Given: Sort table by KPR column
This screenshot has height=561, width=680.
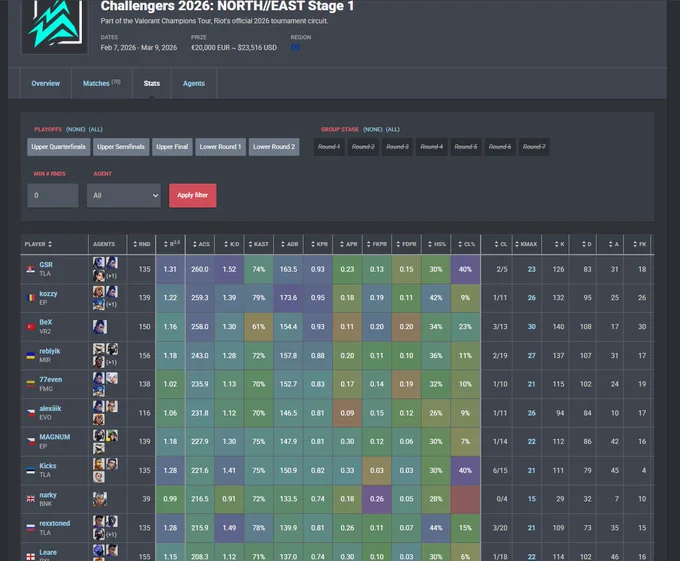Looking at the screenshot, I should [x=319, y=244].
